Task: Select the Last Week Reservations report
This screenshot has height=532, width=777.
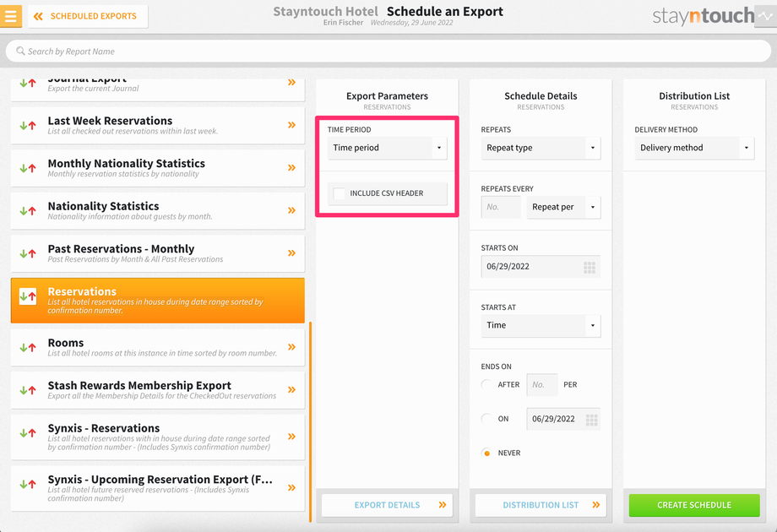Action: pos(158,125)
